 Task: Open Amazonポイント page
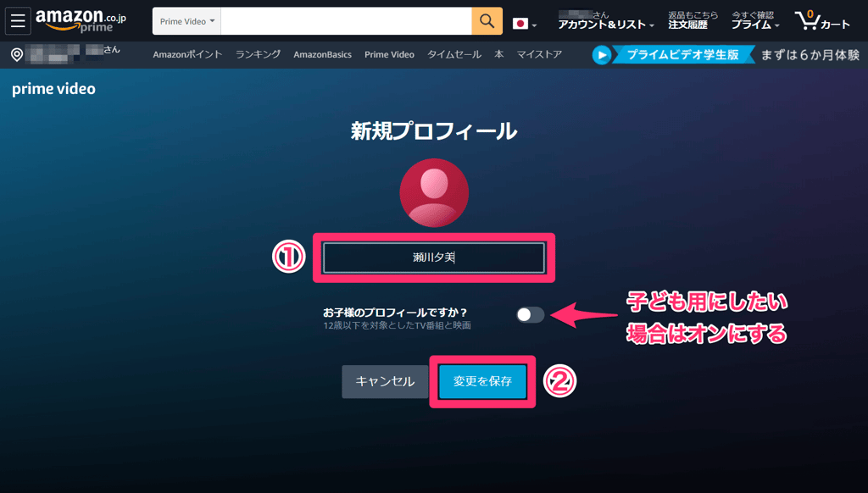[187, 54]
